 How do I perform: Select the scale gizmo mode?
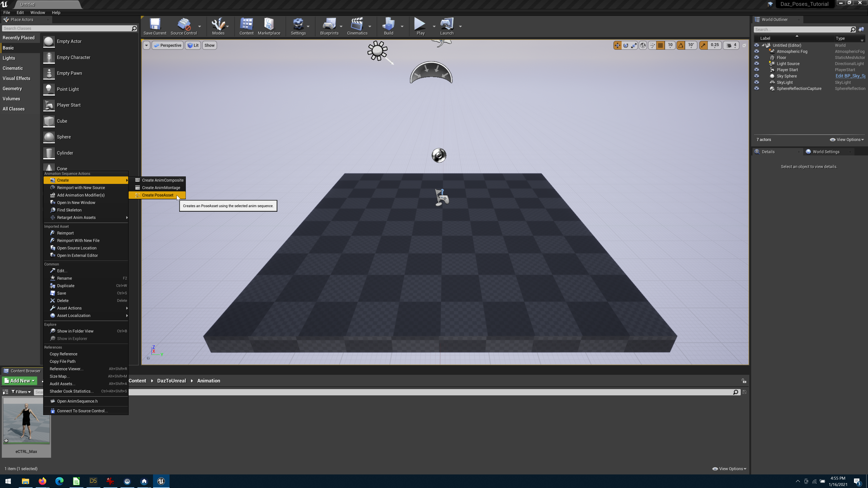click(634, 45)
